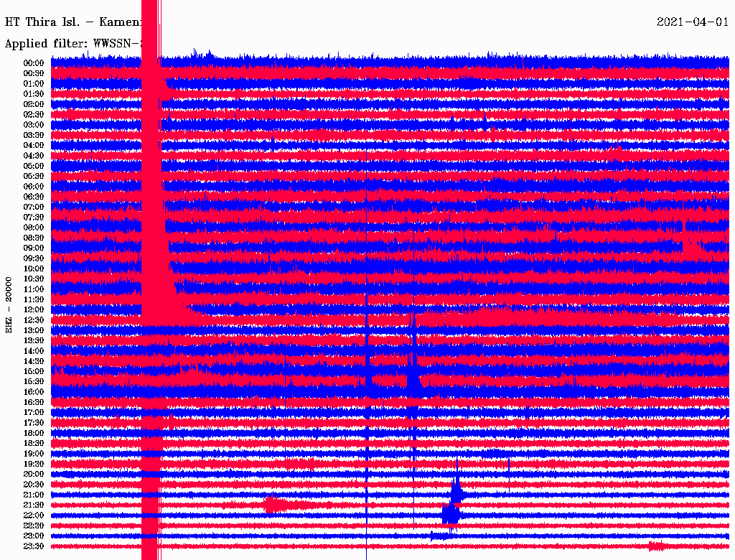
Task: Select the 10:30 time label
Action: (x=34, y=279)
